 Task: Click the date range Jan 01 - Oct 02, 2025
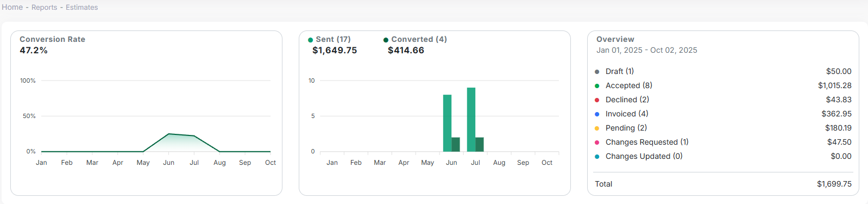tap(646, 50)
